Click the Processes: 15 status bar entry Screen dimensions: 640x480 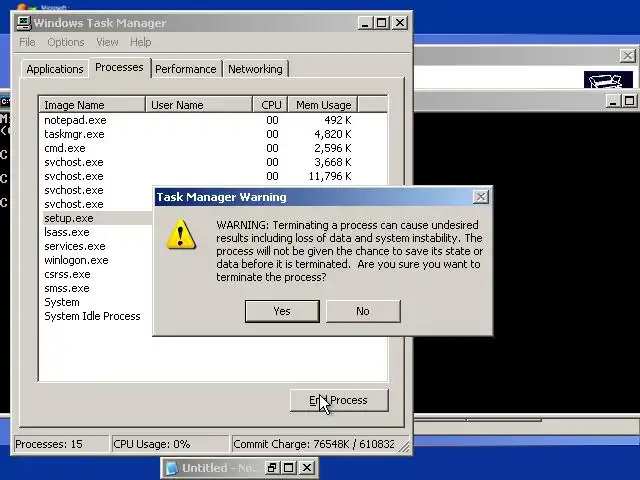[x=61, y=444]
